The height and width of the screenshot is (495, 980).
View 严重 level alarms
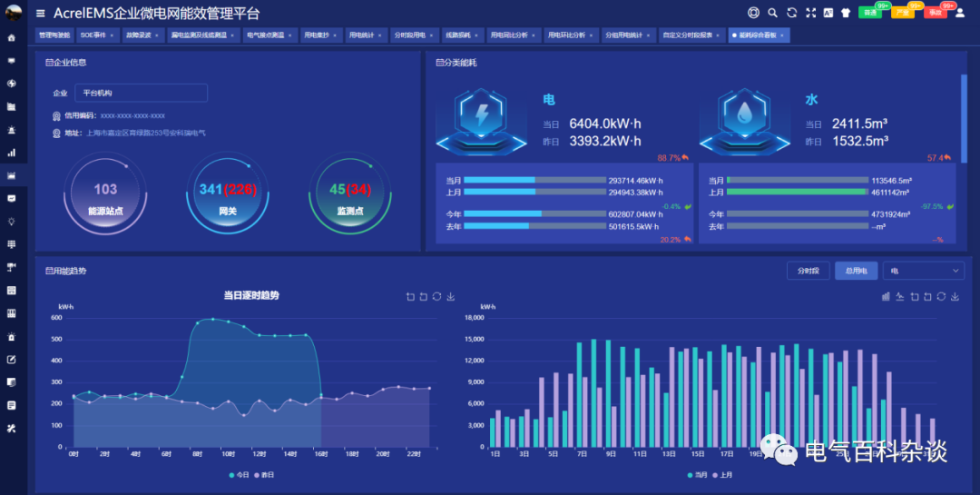pyautogui.click(x=903, y=13)
